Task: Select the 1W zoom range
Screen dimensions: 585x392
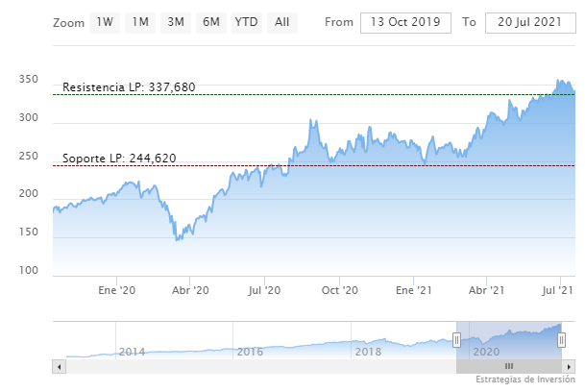Action: (x=105, y=21)
